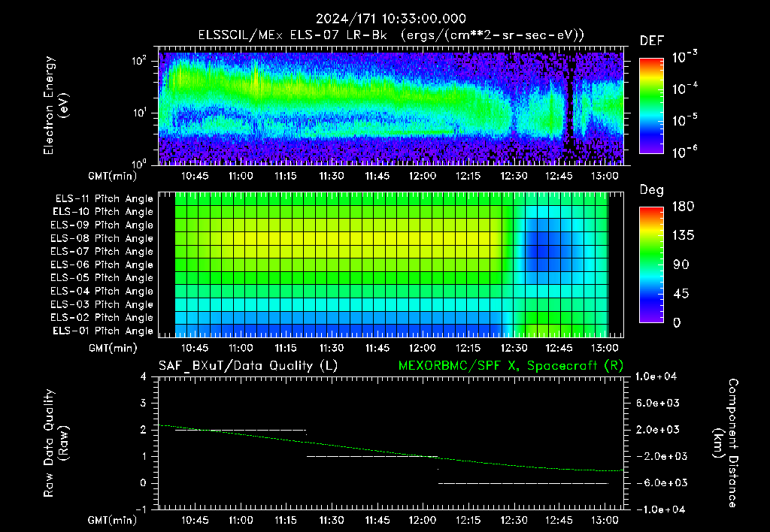Click the 2.0e+03 right axis value

pos(658,430)
